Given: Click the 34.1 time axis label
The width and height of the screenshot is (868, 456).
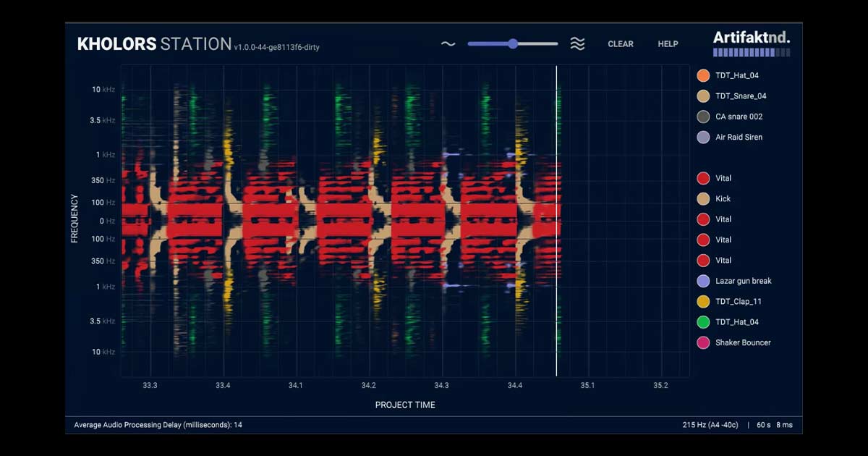Looking at the screenshot, I should click(x=295, y=386).
